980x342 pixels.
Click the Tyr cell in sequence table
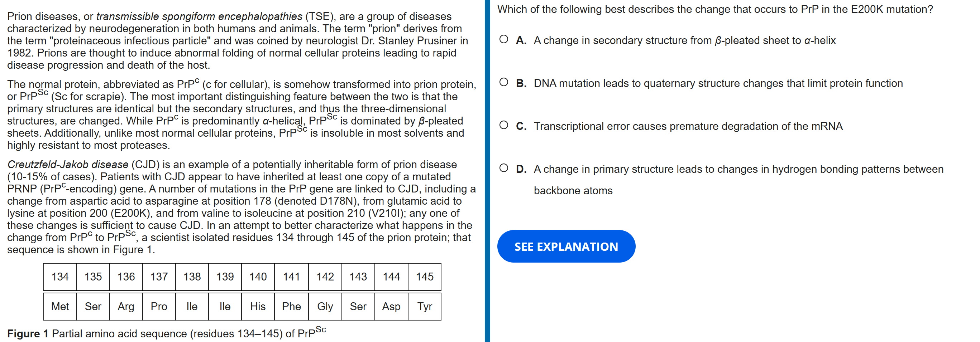(425, 306)
